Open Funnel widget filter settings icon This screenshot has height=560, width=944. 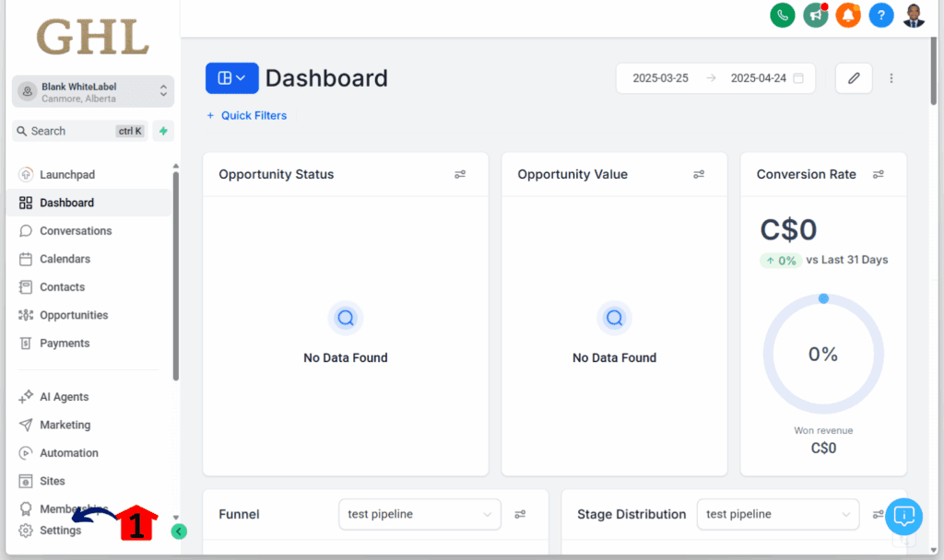coord(520,514)
